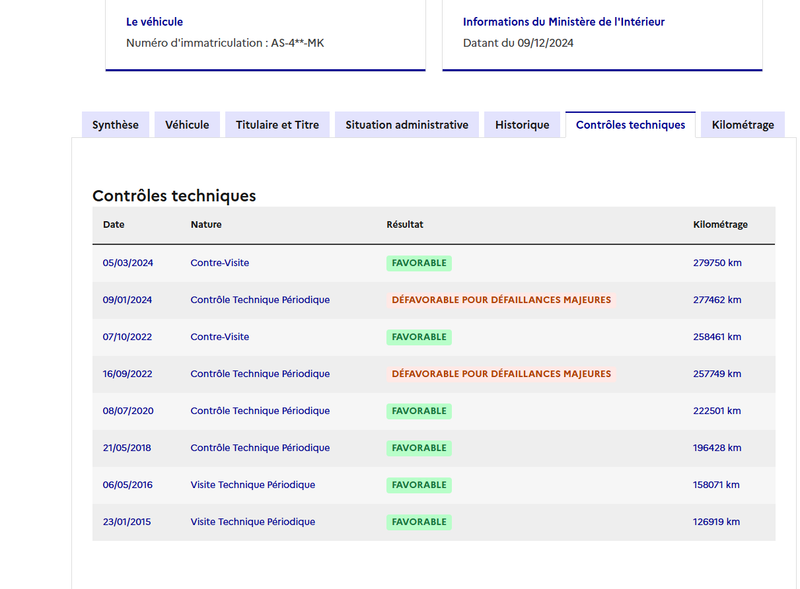Click the 222501 km mileage value

[717, 411]
